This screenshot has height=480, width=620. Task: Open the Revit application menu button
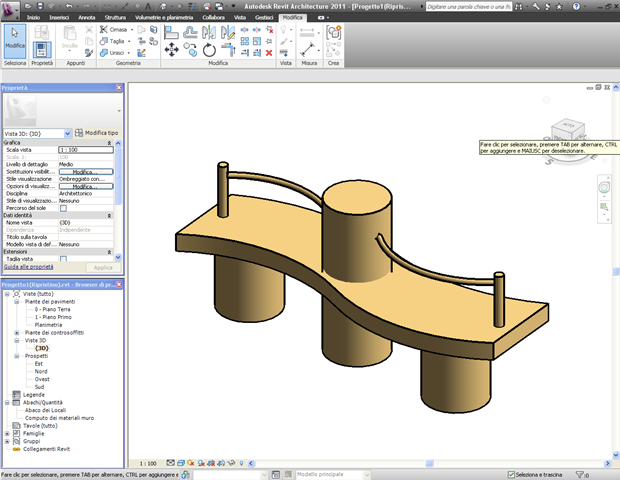[x=10, y=8]
